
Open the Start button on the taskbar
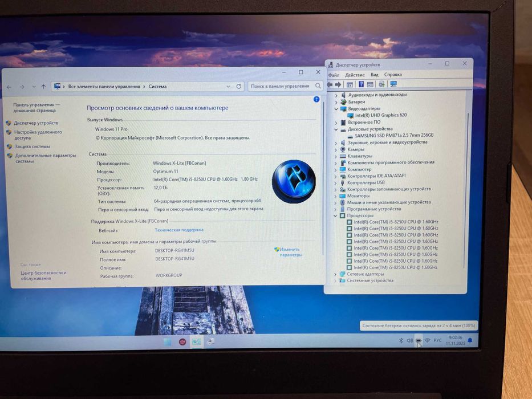coord(167,342)
